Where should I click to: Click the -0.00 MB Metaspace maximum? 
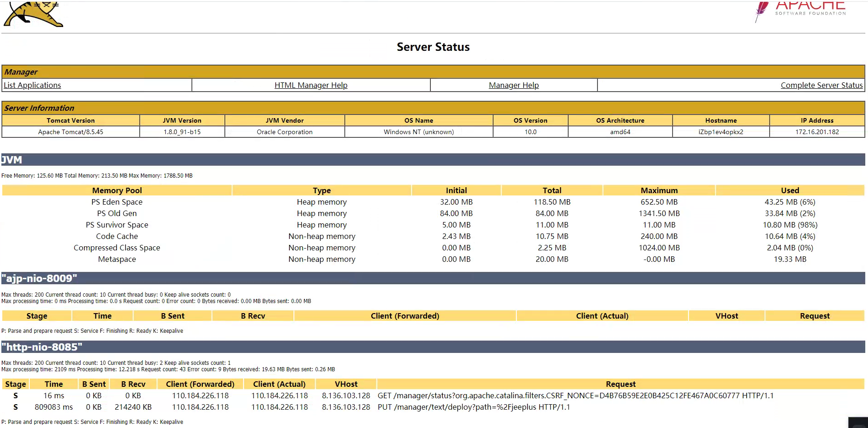point(659,259)
